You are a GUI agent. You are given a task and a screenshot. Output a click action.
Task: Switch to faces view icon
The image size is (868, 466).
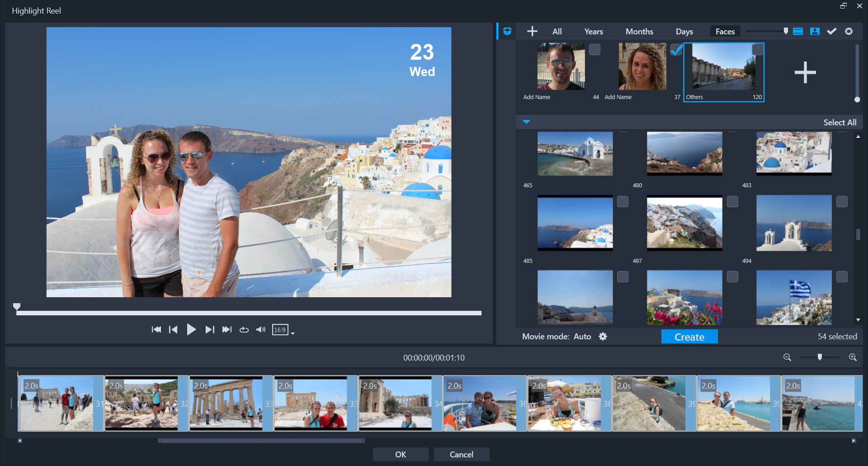[815, 31]
